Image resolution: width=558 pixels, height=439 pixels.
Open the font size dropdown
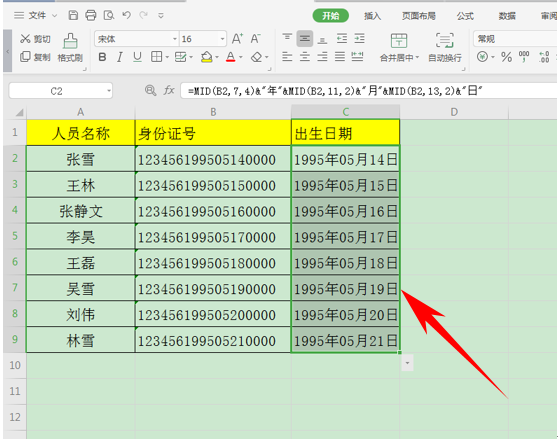coord(222,39)
